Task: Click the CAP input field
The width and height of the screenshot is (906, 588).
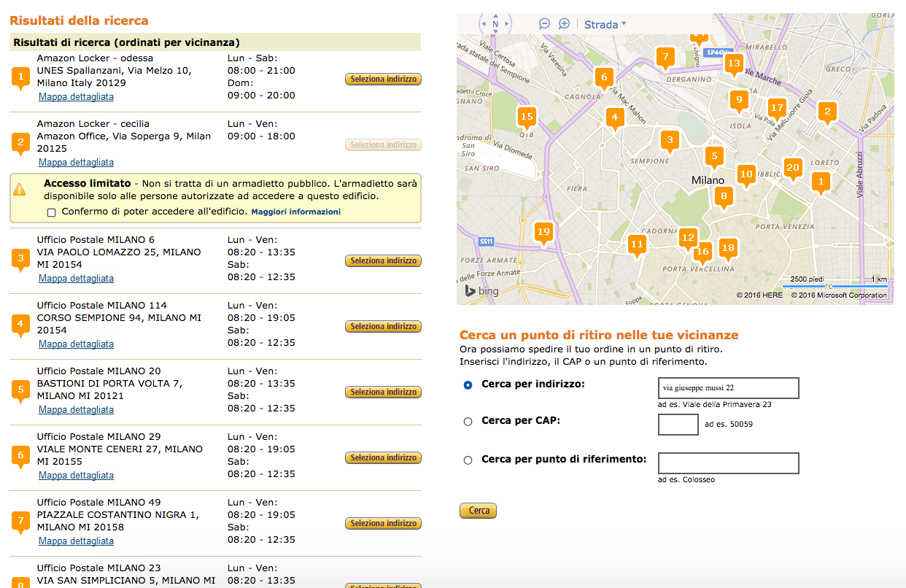Action: point(678,424)
